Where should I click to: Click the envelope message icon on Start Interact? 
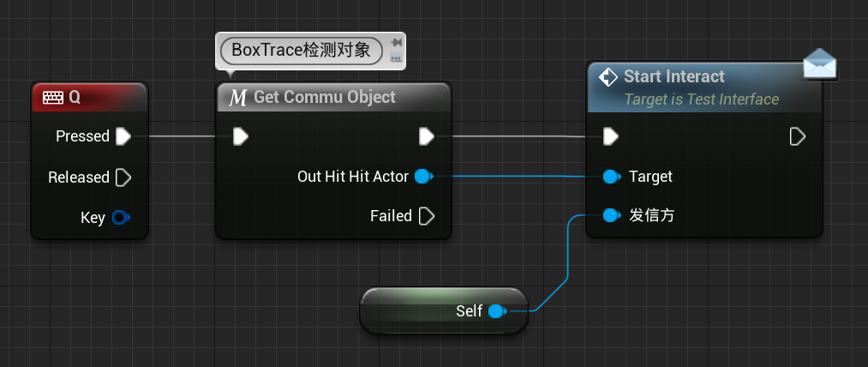tap(820, 64)
